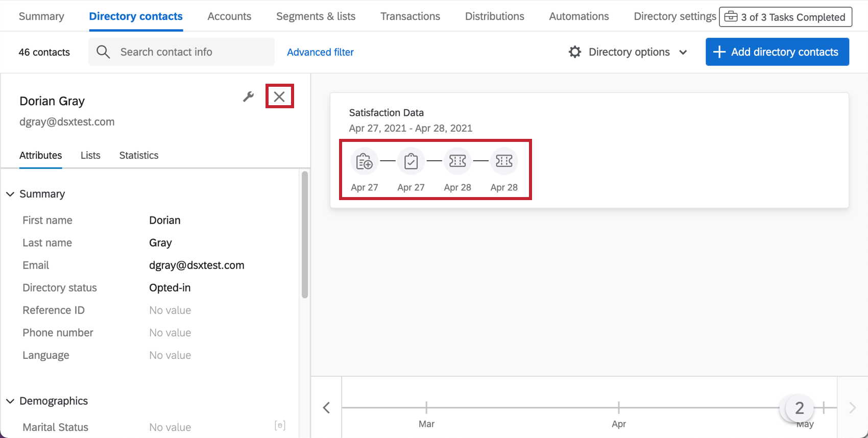Click the Language No value field

pos(170,355)
